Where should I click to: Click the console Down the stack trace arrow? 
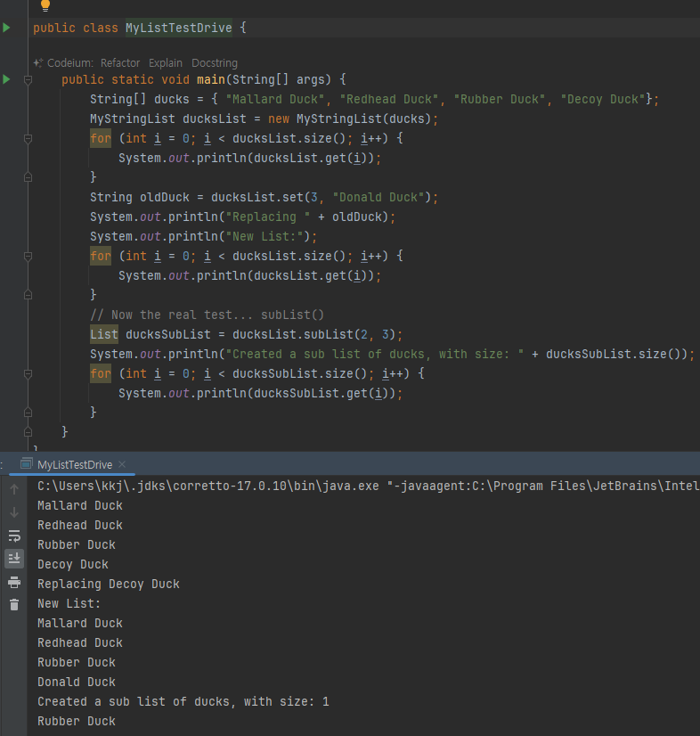click(x=14, y=512)
